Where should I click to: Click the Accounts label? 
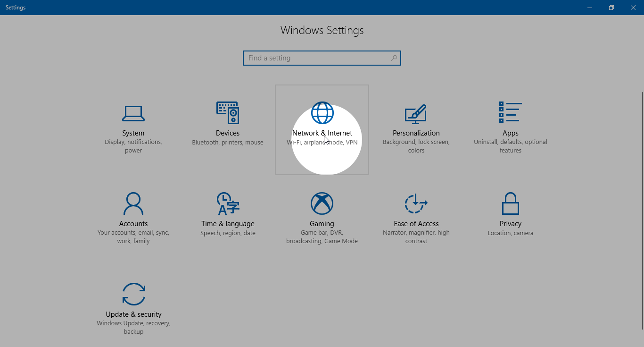coord(133,224)
